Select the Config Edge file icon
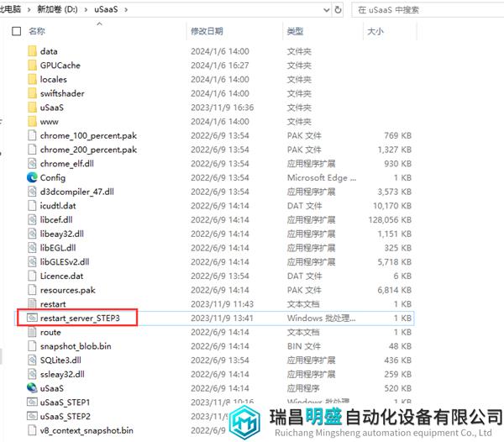This screenshot has height=442, width=504. click(32, 178)
